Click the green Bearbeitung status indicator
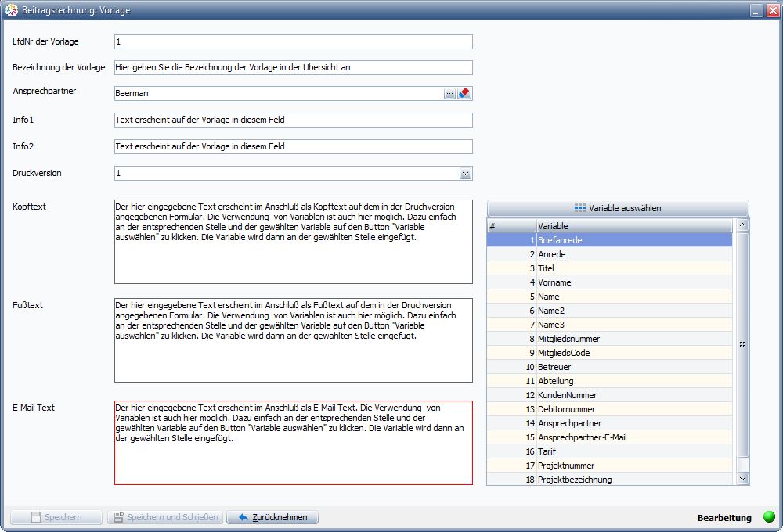 coord(769,517)
